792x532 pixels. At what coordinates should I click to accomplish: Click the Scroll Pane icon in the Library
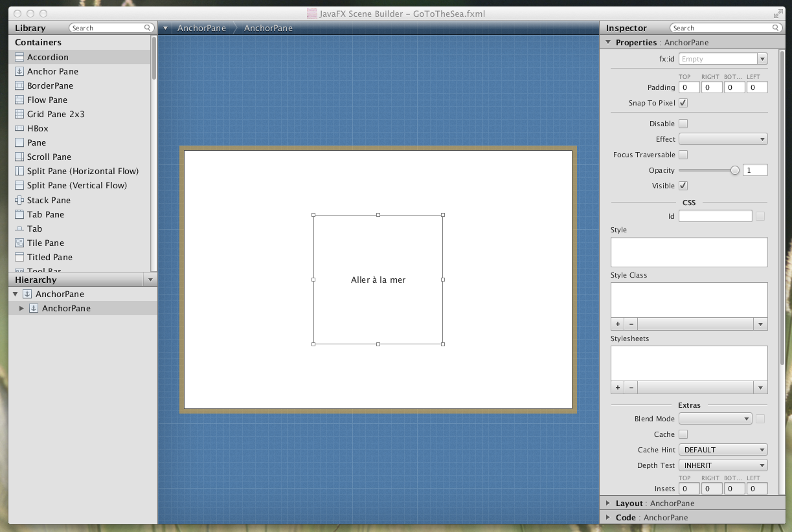pyautogui.click(x=19, y=157)
